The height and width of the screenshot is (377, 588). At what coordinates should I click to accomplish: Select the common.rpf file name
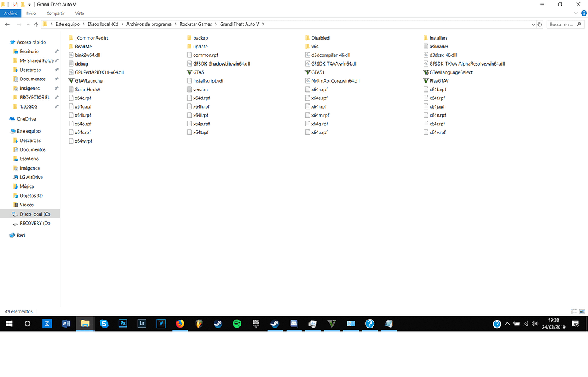click(x=206, y=55)
